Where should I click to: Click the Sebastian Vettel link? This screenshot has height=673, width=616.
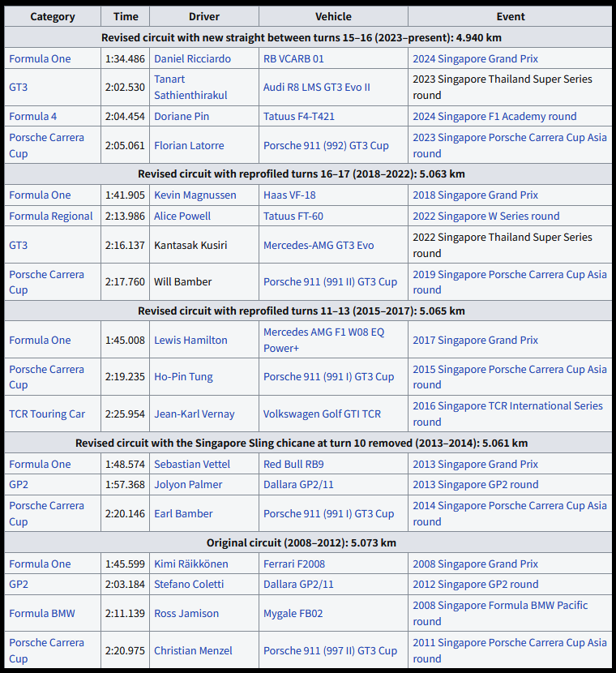click(192, 464)
